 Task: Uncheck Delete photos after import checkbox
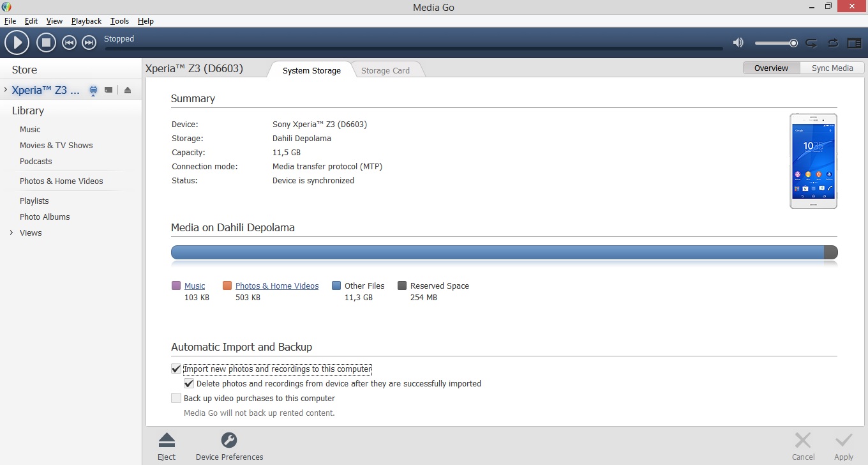[189, 383]
